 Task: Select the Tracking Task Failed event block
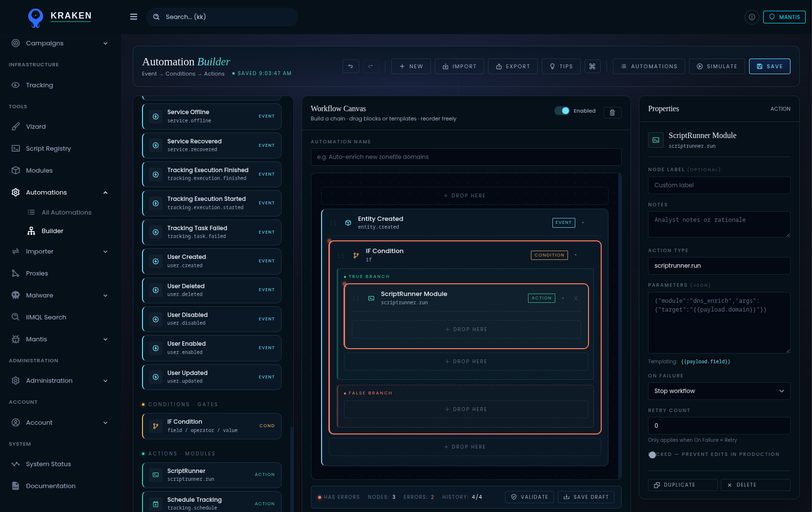pos(212,232)
